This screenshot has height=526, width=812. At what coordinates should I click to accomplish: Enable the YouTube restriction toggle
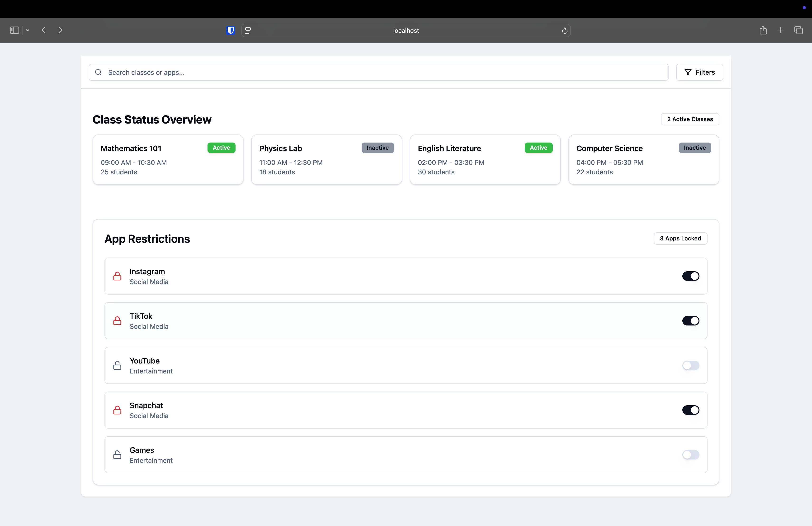[690, 366]
